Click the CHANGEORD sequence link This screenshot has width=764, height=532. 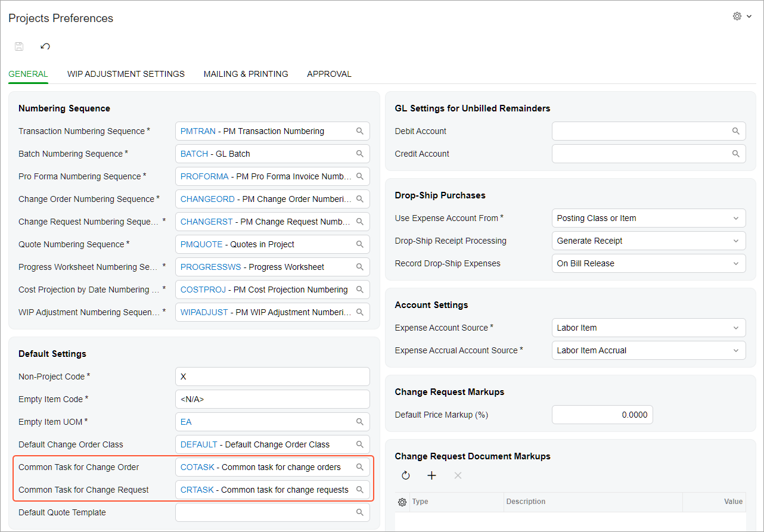[207, 199]
